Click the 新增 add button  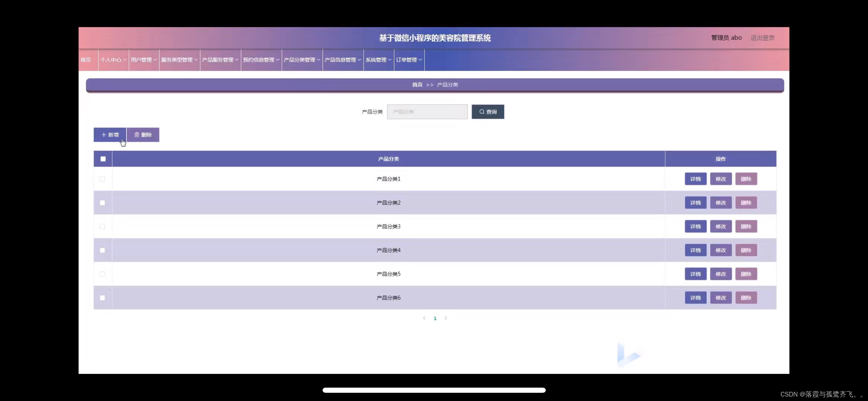coord(110,135)
